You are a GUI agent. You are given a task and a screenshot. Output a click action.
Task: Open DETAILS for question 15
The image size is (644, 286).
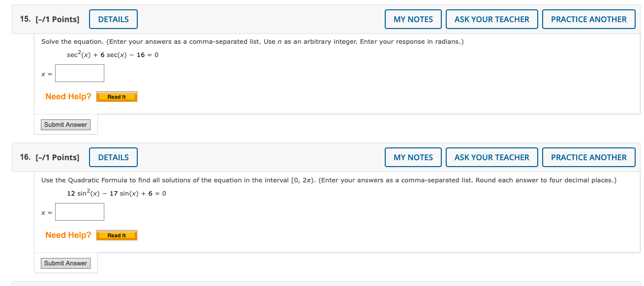[x=113, y=19]
